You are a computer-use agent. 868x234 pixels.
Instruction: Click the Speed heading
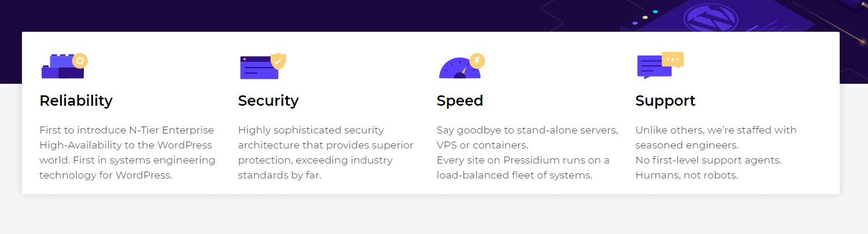point(459,101)
